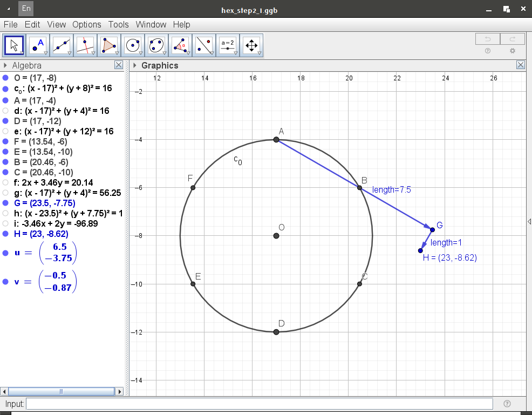Close the Algebra panel
Viewport: 532px width, 415px height.
(119, 65)
